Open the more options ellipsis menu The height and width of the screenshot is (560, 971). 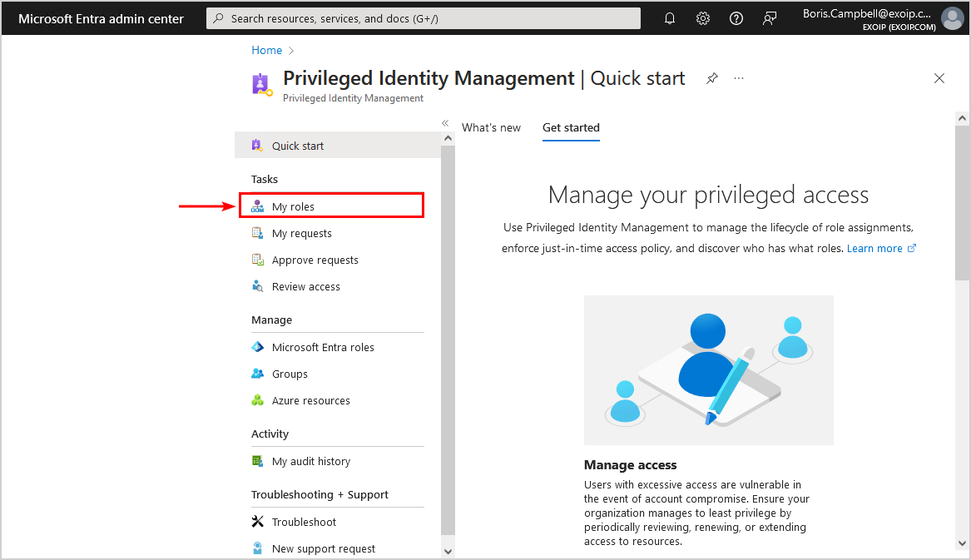click(739, 77)
